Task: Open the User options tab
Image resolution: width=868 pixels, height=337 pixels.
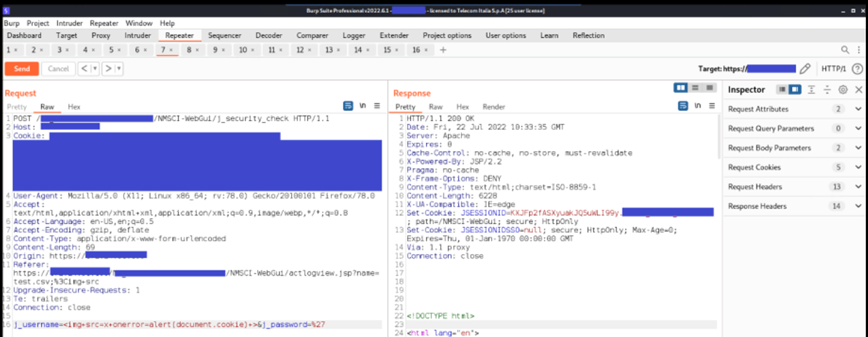Action: point(506,36)
